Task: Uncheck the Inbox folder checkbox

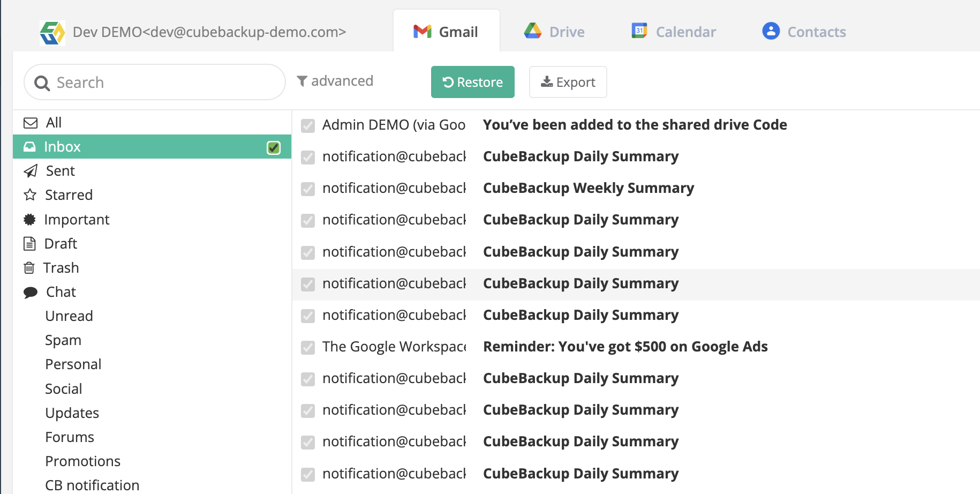Action: pyautogui.click(x=274, y=147)
